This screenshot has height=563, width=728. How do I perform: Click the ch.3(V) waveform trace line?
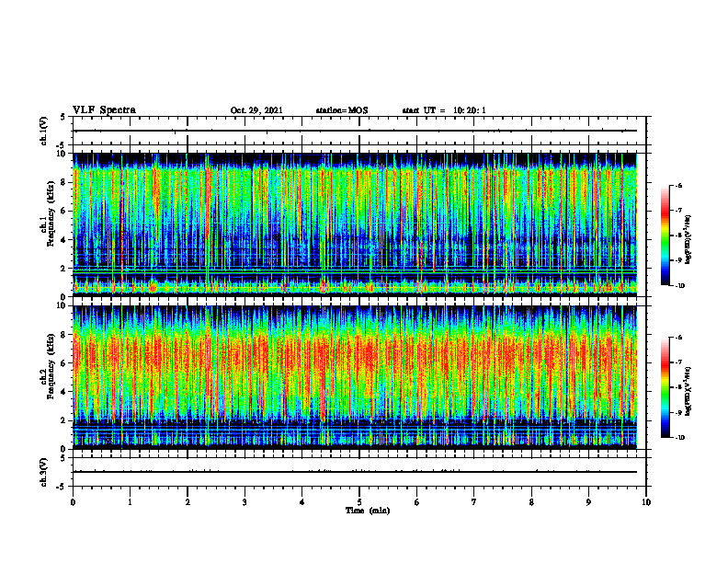pos(355,472)
